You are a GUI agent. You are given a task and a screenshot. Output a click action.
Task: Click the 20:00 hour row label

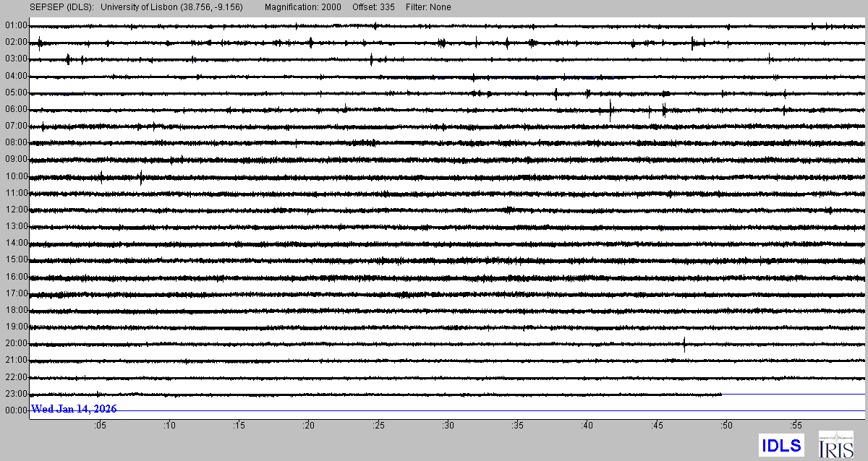tap(16, 343)
